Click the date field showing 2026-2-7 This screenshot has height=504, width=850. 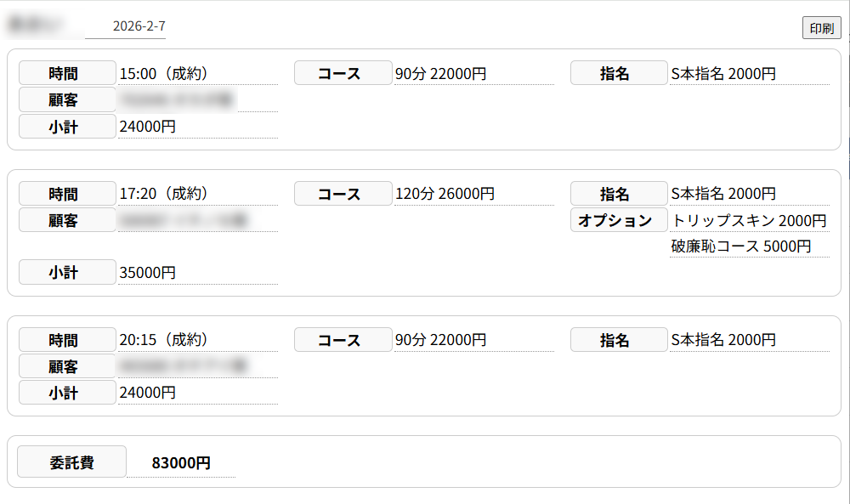[139, 26]
